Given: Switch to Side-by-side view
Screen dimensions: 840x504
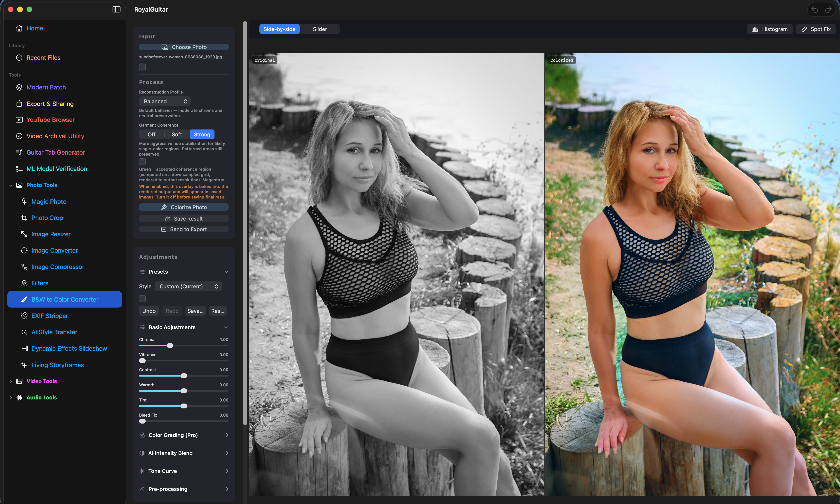Looking at the screenshot, I should tap(279, 29).
